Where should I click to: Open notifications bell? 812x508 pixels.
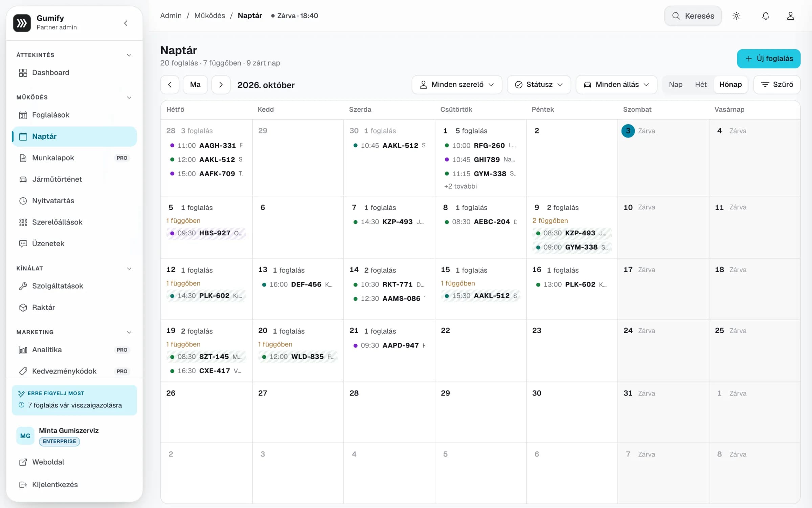766,16
